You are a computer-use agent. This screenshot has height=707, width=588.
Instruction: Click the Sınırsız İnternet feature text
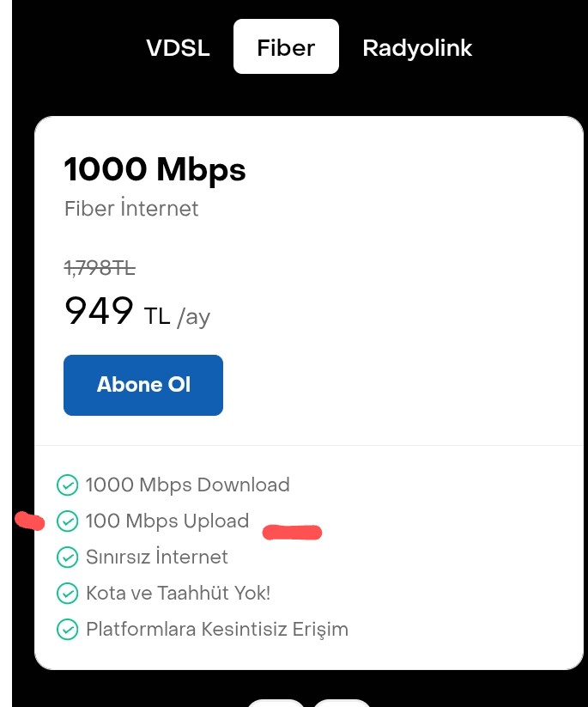click(x=157, y=557)
